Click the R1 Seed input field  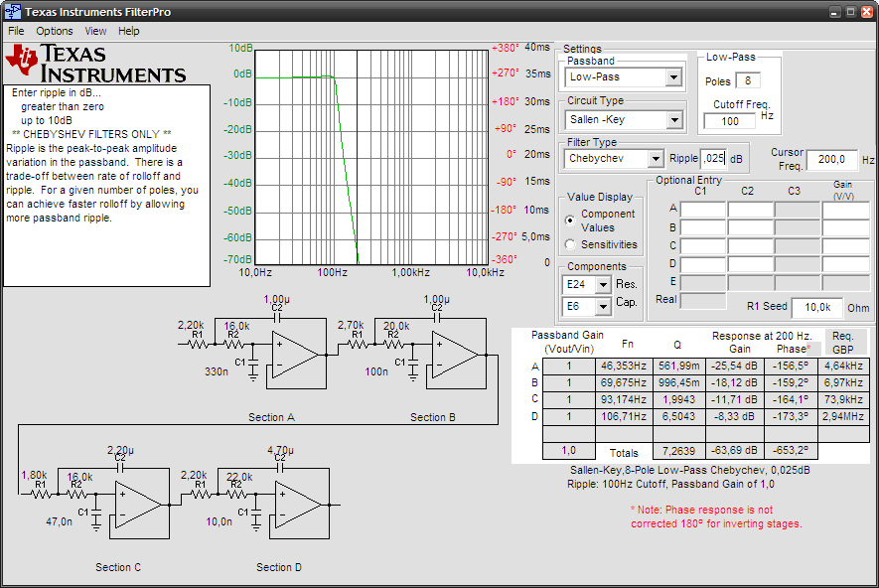[x=817, y=307]
